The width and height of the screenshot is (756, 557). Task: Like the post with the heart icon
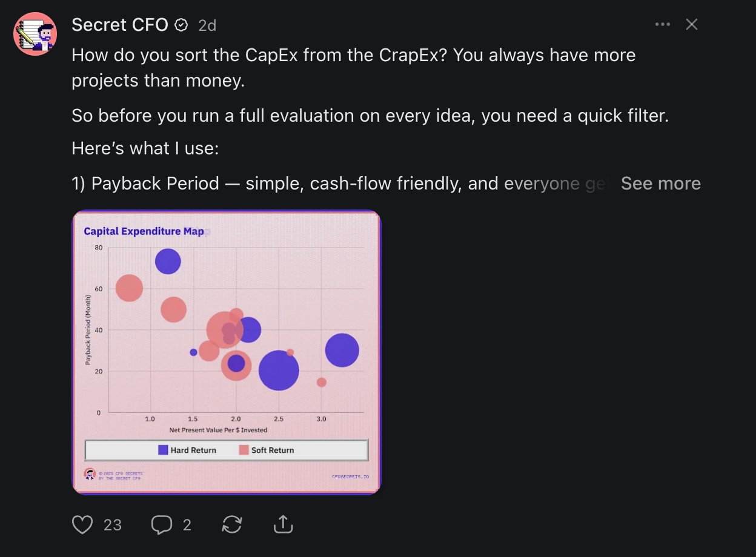coord(82,524)
